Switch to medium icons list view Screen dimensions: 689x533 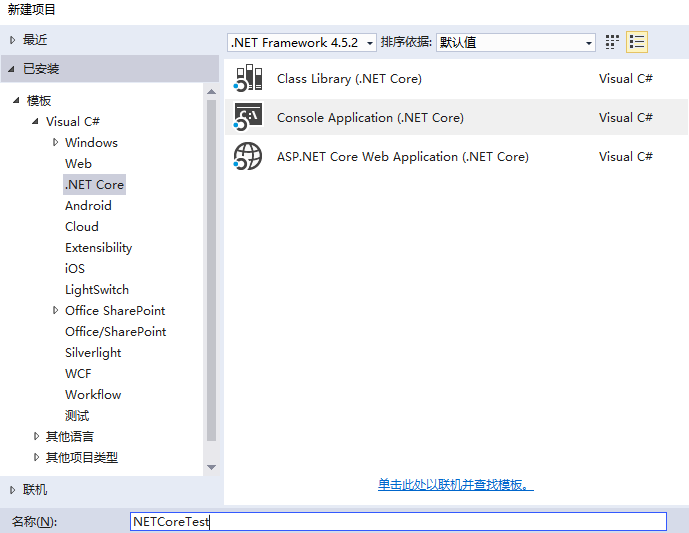(x=637, y=42)
